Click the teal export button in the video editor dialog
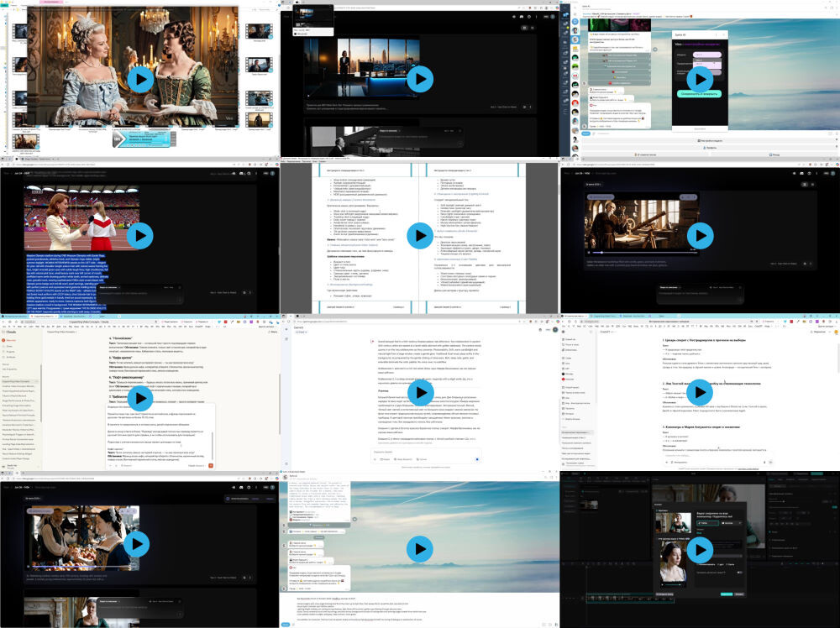Screen dimensions: 840x628 pos(727,594)
